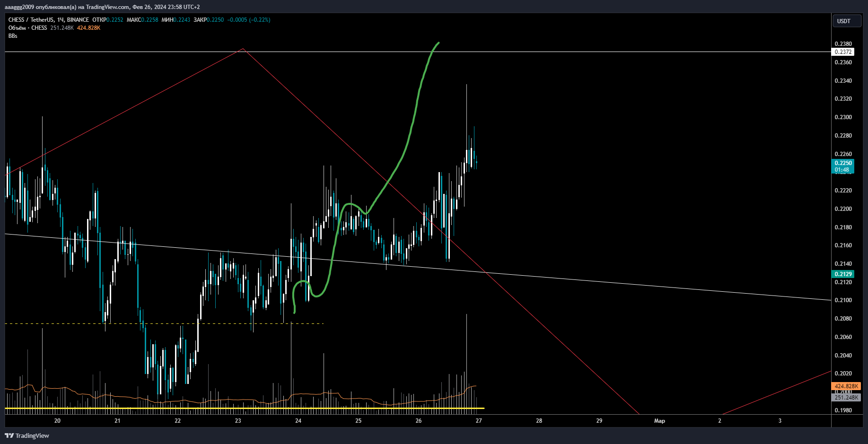Click the −0.0005 (−0.22%) change value
868x444 pixels.
click(249, 20)
